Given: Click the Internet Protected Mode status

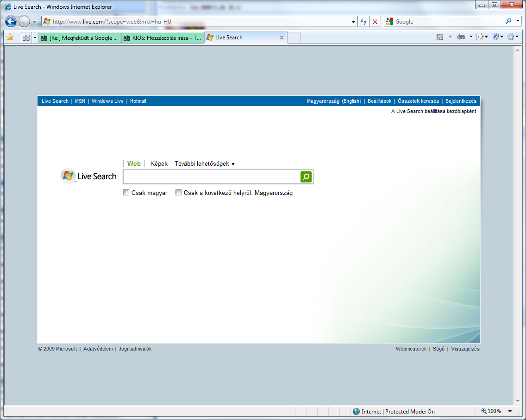Looking at the screenshot, I should pyautogui.click(x=394, y=411).
